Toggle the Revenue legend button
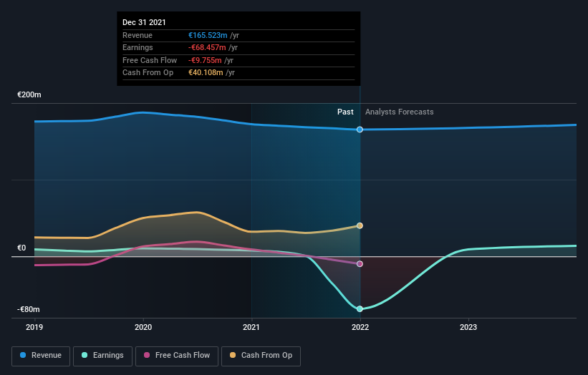 pos(41,356)
